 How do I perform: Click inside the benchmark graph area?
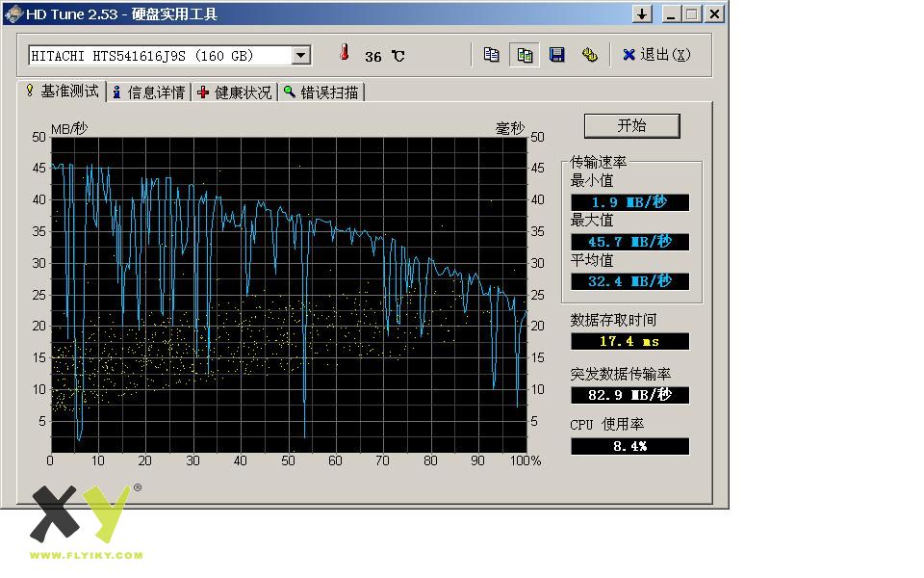[290, 295]
